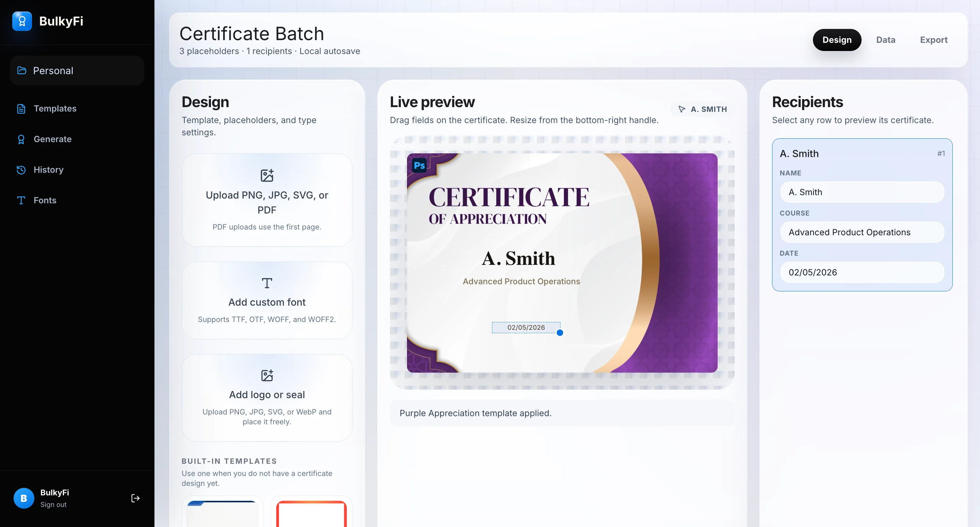Click the Sign out link
This screenshot has width=980, height=527.
point(53,505)
